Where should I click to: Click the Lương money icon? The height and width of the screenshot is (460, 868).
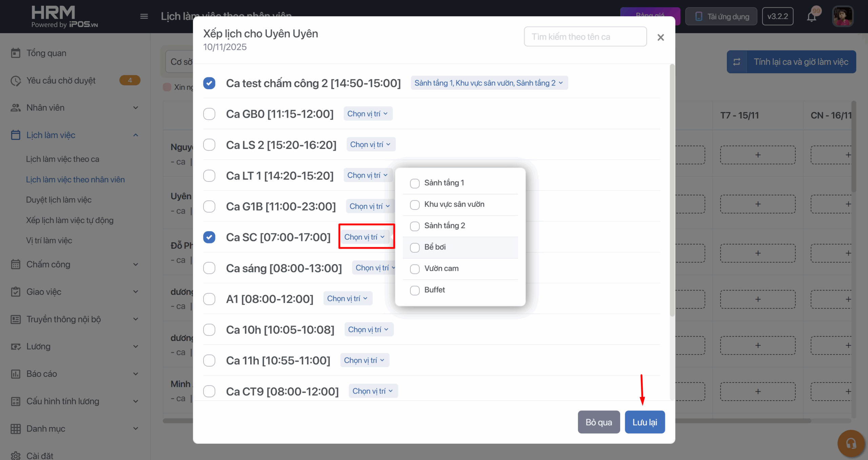click(x=16, y=346)
